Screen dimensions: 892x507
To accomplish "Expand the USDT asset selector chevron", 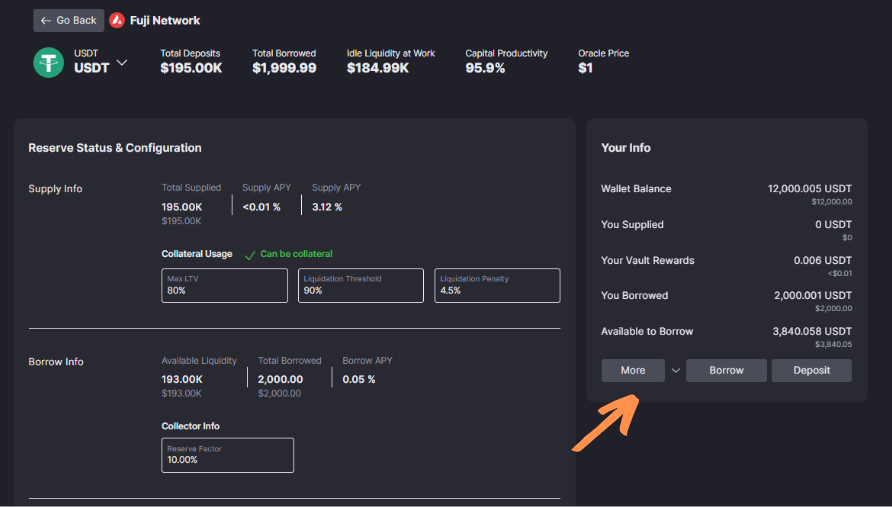I will coord(122,63).
